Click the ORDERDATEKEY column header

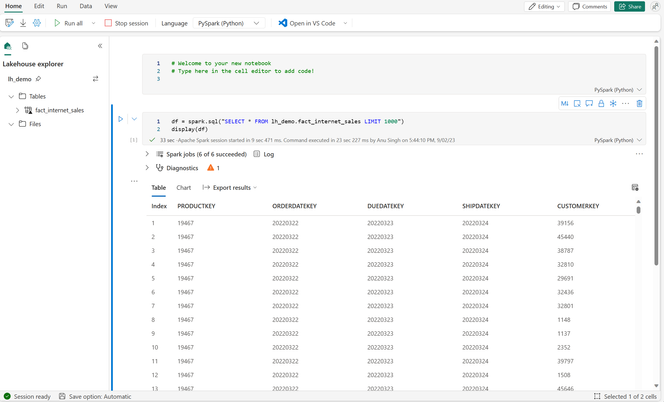point(294,206)
